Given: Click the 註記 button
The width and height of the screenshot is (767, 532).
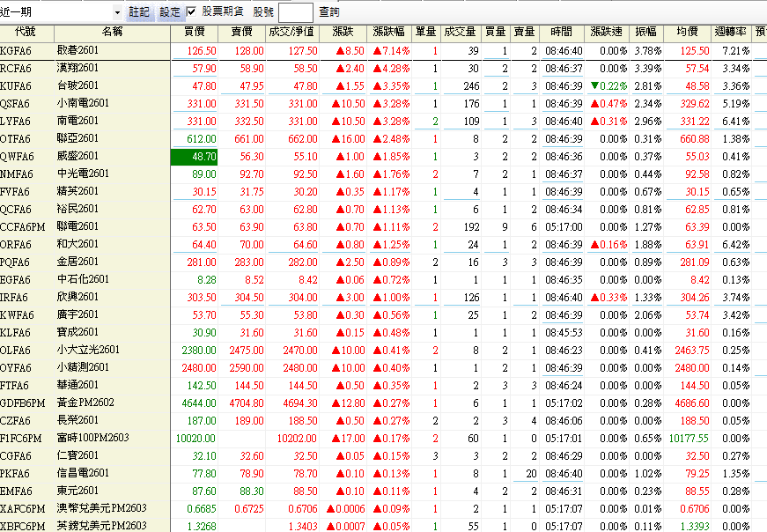Looking at the screenshot, I should [x=139, y=12].
